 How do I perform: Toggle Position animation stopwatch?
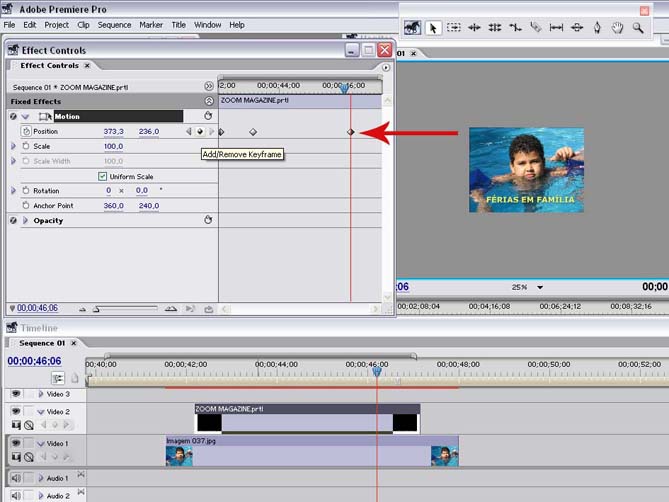point(26,132)
